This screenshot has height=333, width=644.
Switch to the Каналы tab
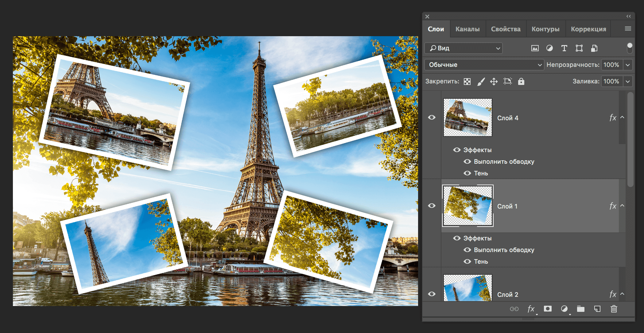coord(467,29)
